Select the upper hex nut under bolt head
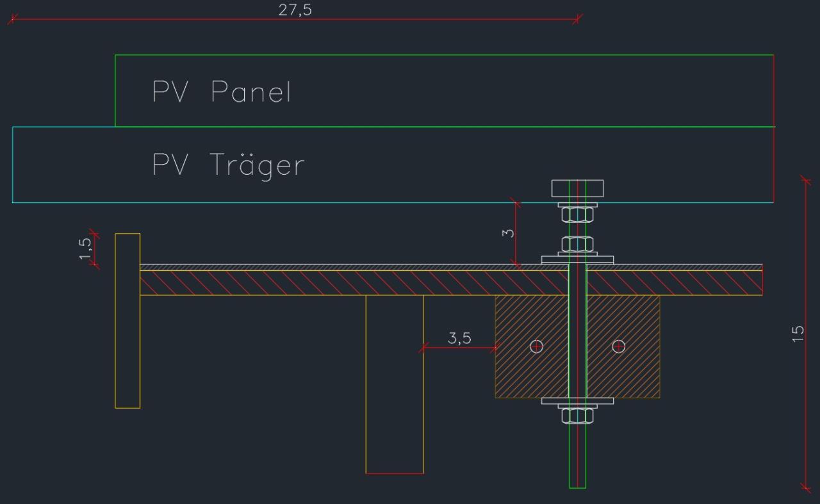The image size is (820, 504). point(577,215)
